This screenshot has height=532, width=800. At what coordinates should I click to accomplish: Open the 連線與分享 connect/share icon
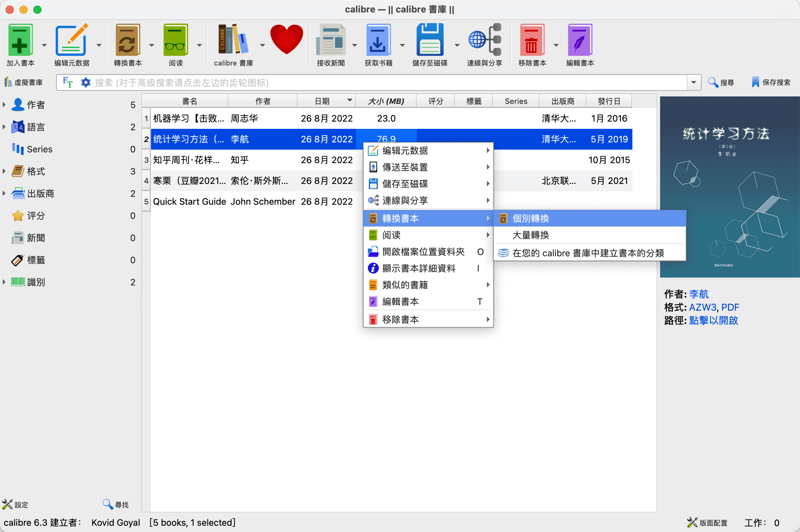coord(485,40)
